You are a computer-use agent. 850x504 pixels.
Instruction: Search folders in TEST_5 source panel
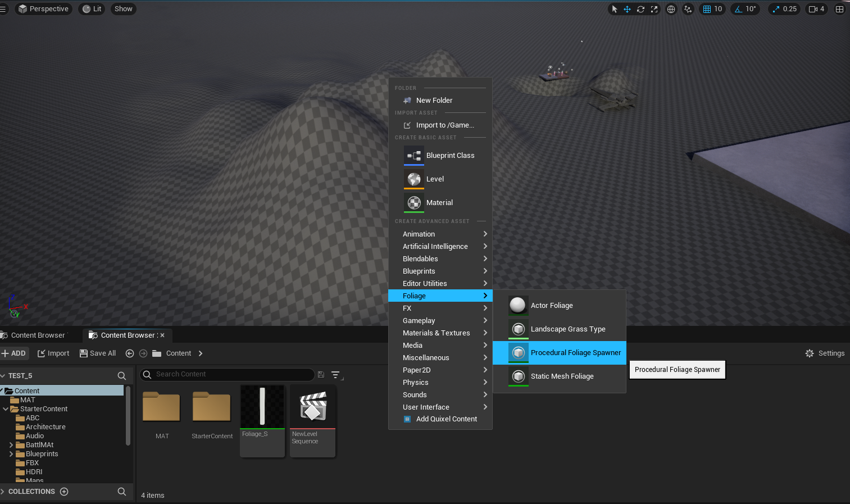pos(122,376)
